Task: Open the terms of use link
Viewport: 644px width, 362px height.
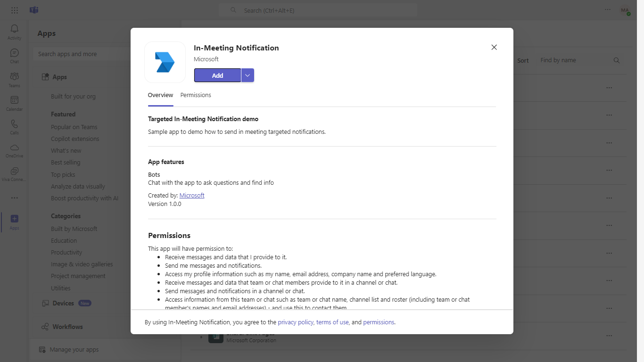Action: pos(332,322)
